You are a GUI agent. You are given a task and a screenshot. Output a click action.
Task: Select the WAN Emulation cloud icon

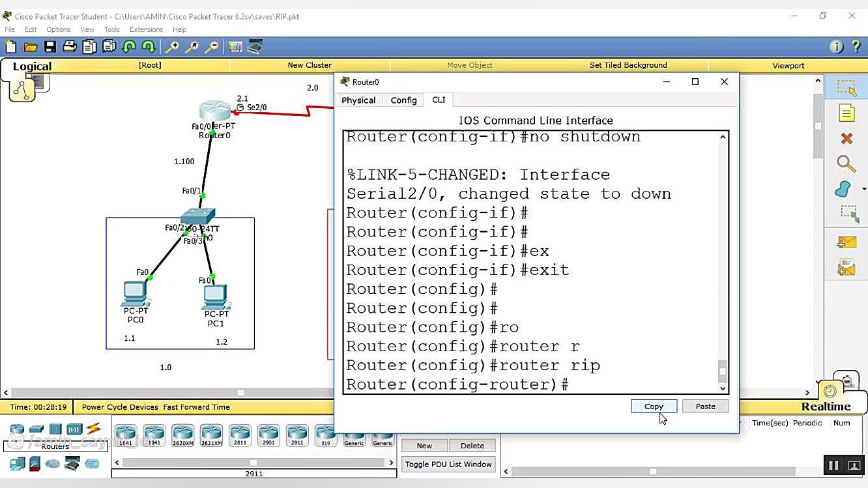53,464
